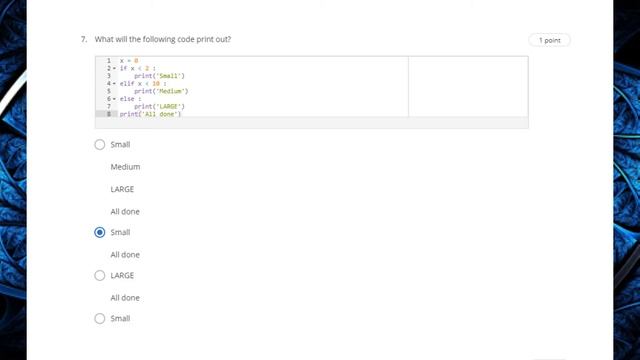Choose the 'LARGE, All done' radio option
The width and height of the screenshot is (640, 360).
[100, 276]
